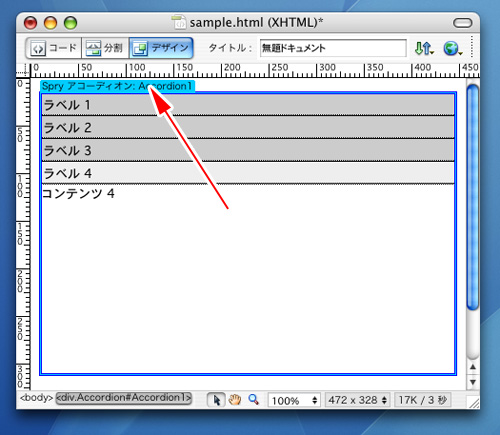This screenshot has height=435, width=500.
Task: Select the body tag in tag selector
Action: [x=36, y=398]
